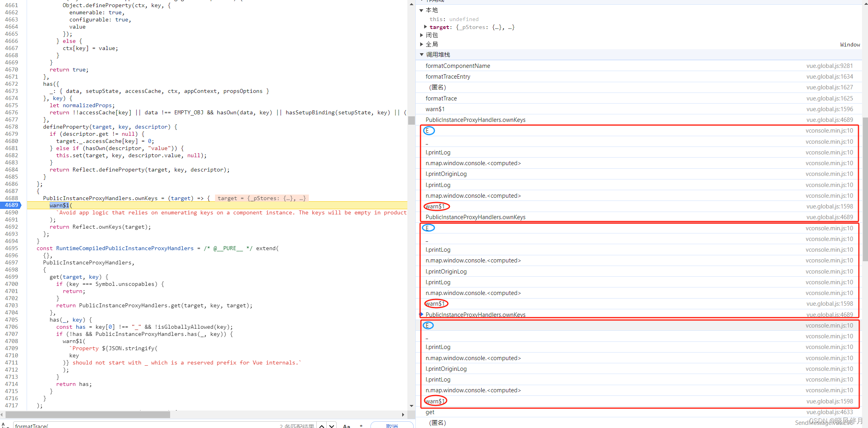
Task: Jump to next search match arrow
Action: click(331, 426)
